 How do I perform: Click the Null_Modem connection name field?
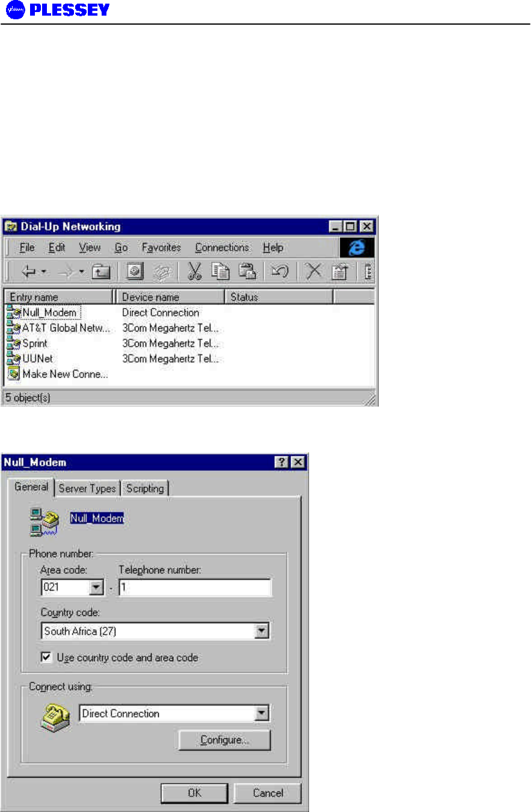tap(97, 518)
